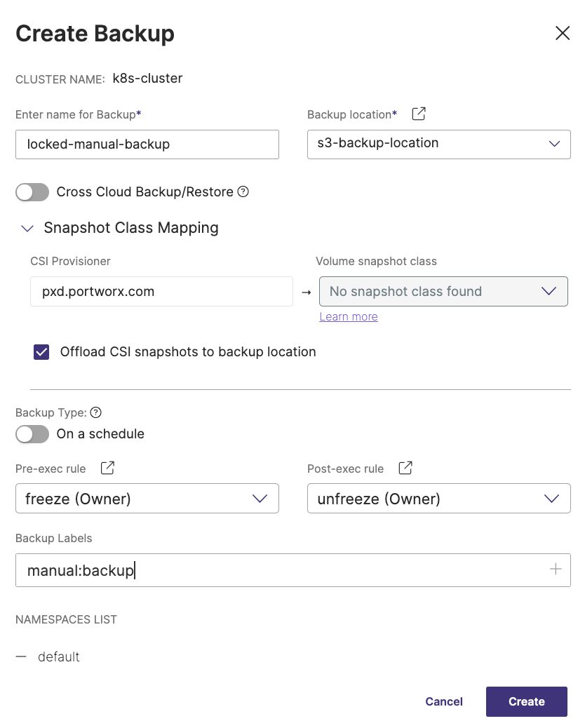This screenshot has height=728, width=585.
Task: Open the Pre-exec rule freeze dropdown
Action: [x=147, y=499]
